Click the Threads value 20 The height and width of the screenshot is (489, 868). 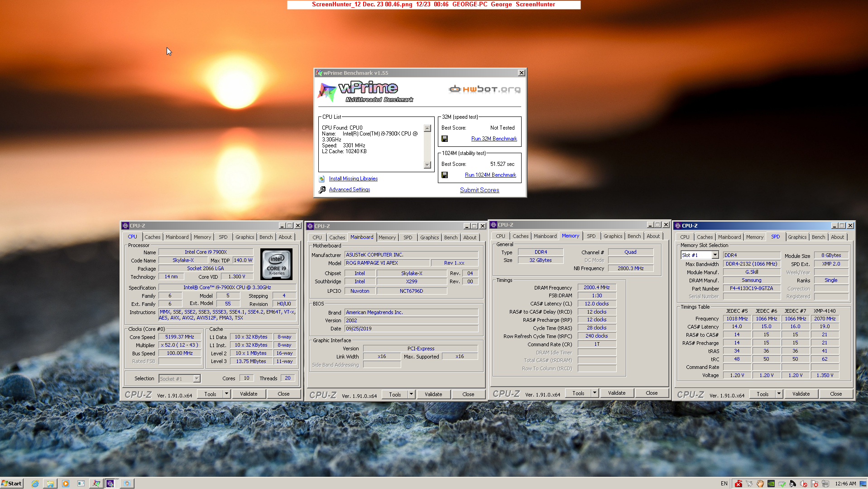[x=288, y=378]
